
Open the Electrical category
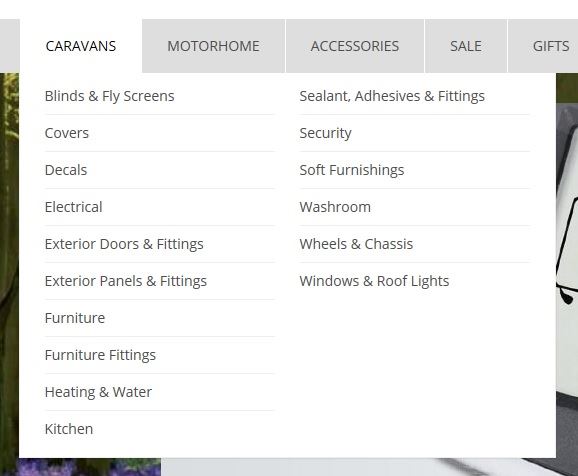click(x=73, y=207)
